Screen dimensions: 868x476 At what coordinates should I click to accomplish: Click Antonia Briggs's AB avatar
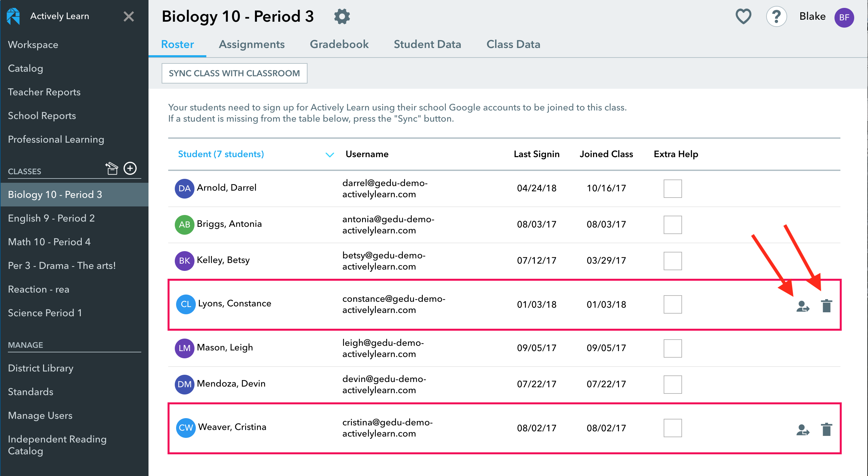tap(184, 225)
